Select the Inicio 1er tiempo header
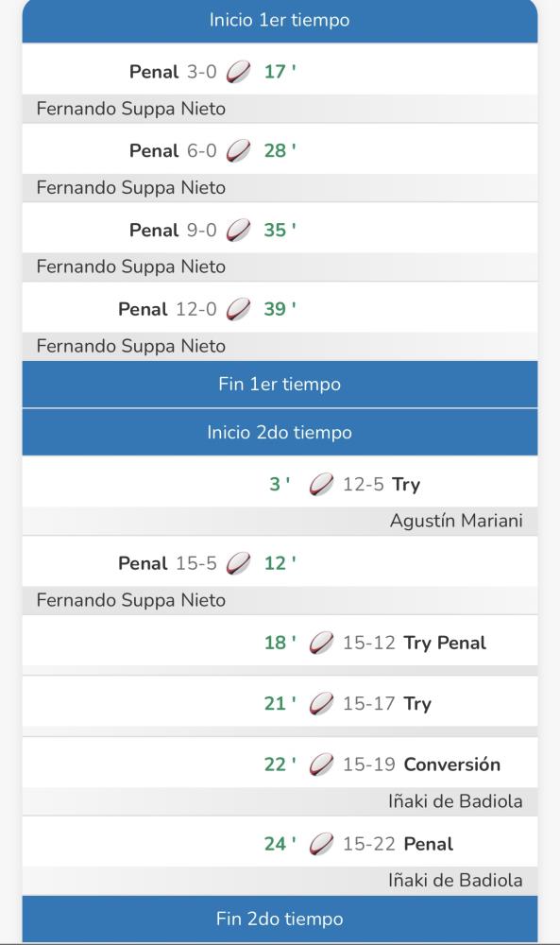 280,21
